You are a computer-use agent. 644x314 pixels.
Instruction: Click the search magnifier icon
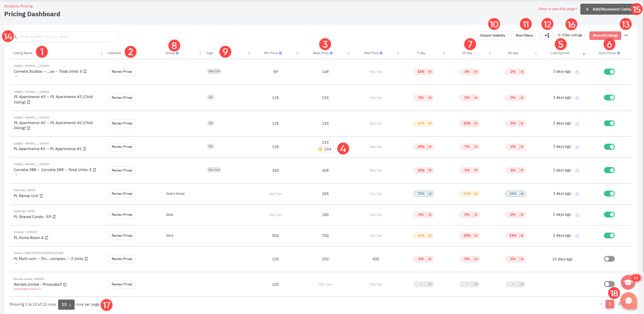point(15,37)
